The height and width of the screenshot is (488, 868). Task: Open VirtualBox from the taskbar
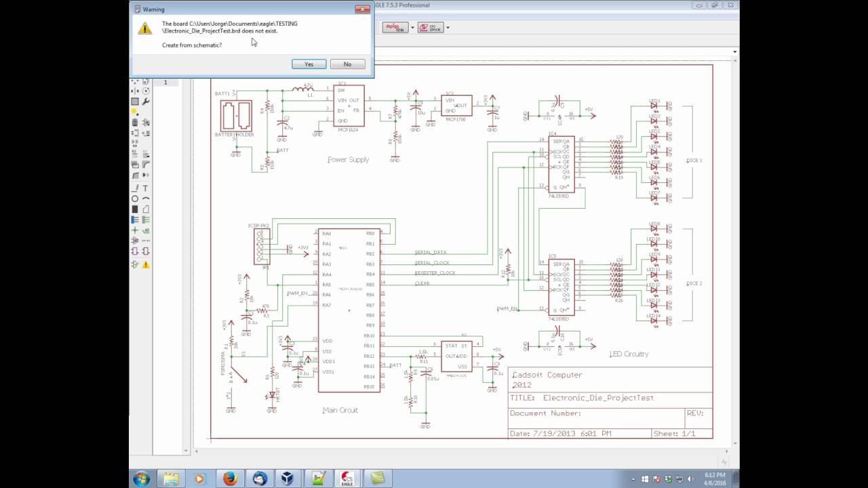290,479
